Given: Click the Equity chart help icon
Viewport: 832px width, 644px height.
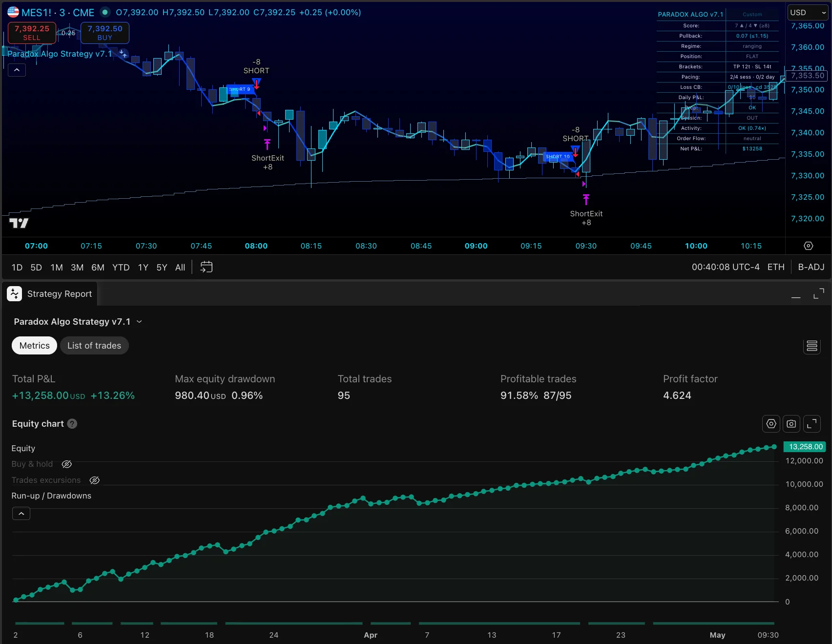Looking at the screenshot, I should [x=72, y=424].
